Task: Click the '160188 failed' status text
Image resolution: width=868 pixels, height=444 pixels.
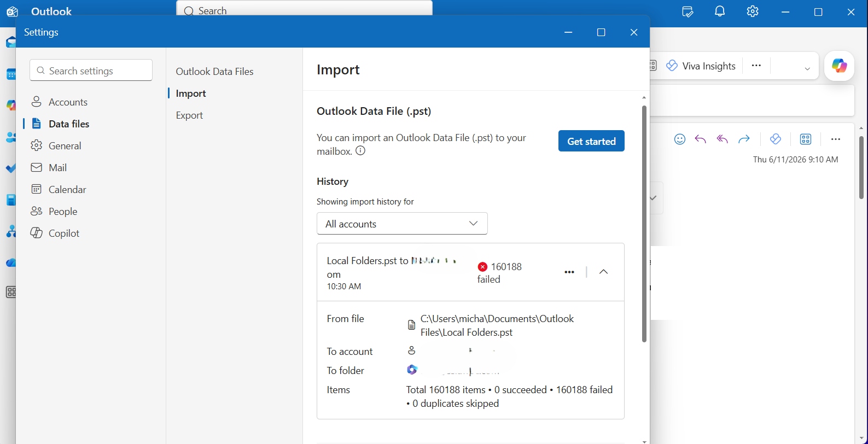Action: click(x=499, y=273)
